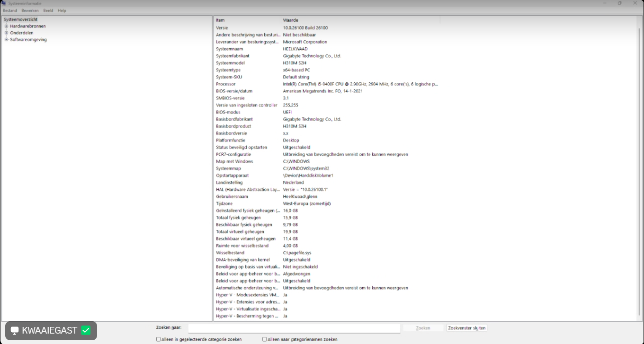
Task: Enable 'Alleen naar categorienamen zoeken' checkbox
Action: pos(265,339)
